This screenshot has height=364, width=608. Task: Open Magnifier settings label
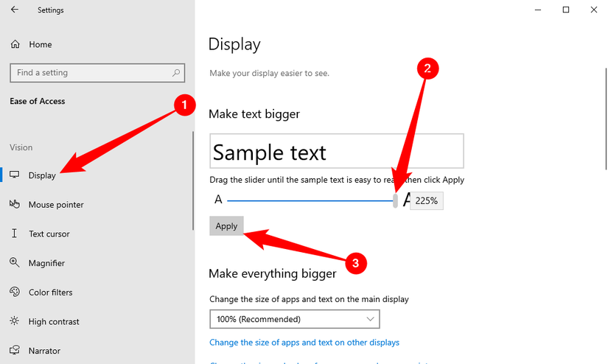click(x=46, y=263)
